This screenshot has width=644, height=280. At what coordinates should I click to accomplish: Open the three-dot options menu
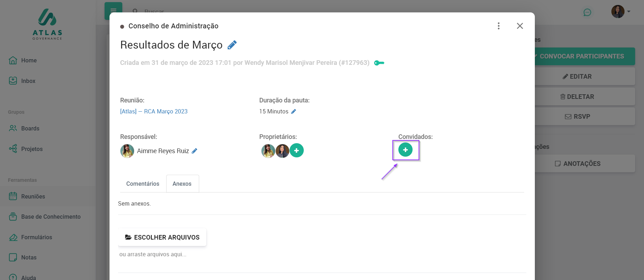tap(498, 26)
